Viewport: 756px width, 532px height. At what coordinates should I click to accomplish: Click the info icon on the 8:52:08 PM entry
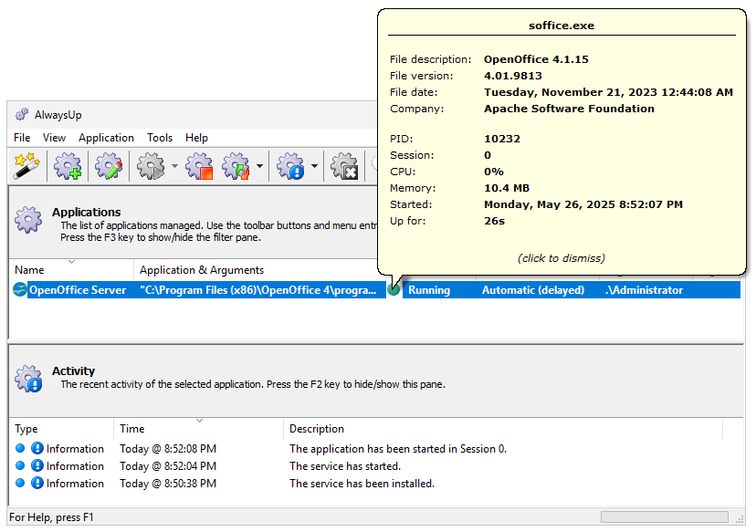tap(37, 448)
